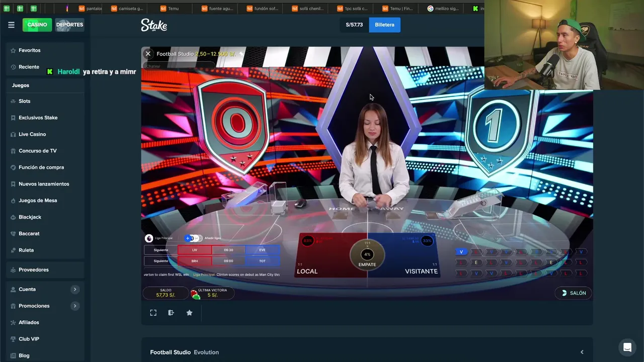Screen dimensions: 644x362
Task: Click the Juegos sidebar heading
Action: click(21, 85)
